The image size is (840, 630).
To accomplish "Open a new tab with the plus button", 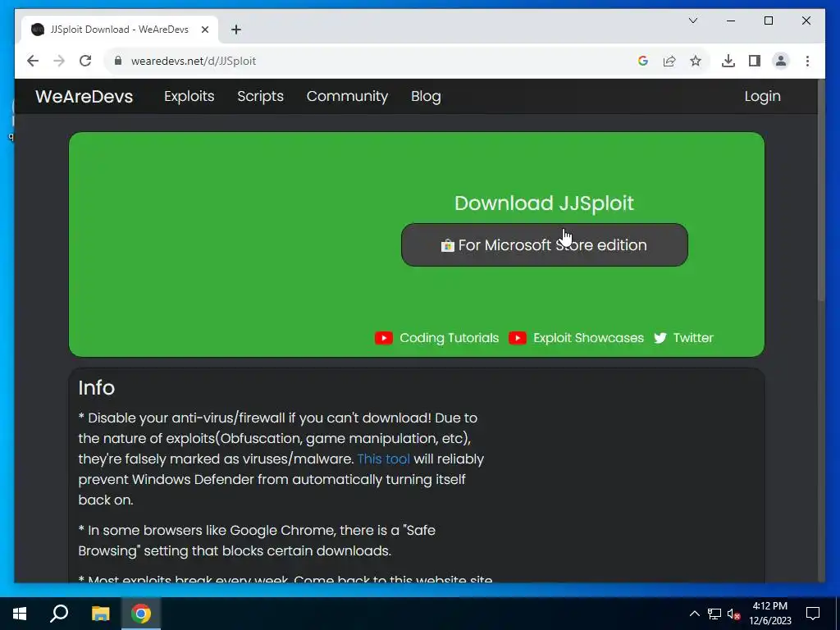I will tap(236, 30).
